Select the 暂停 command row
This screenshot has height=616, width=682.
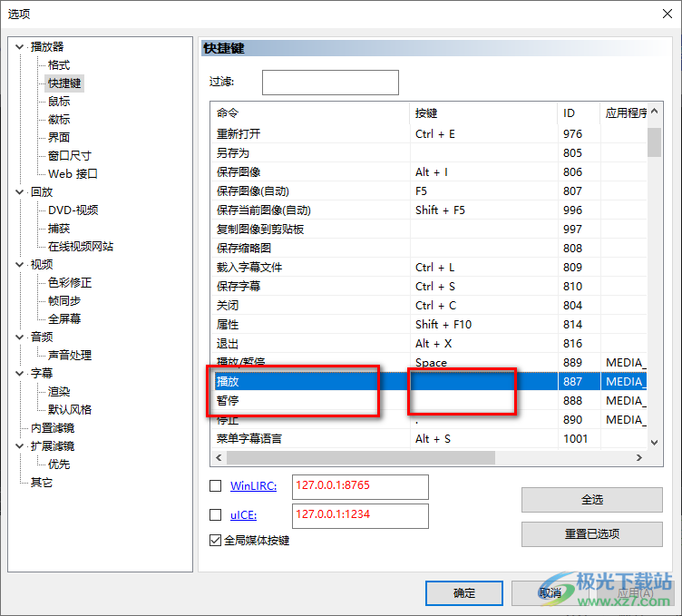pos(308,400)
